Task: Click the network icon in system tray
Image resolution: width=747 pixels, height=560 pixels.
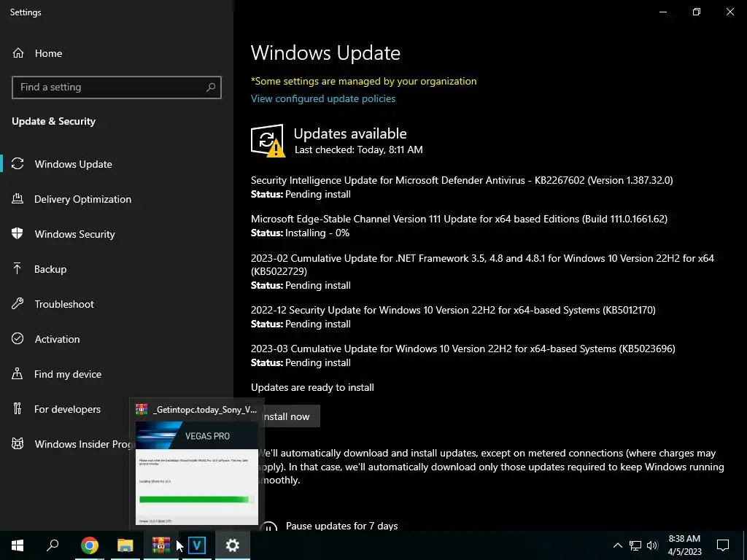Action: click(x=635, y=545)
